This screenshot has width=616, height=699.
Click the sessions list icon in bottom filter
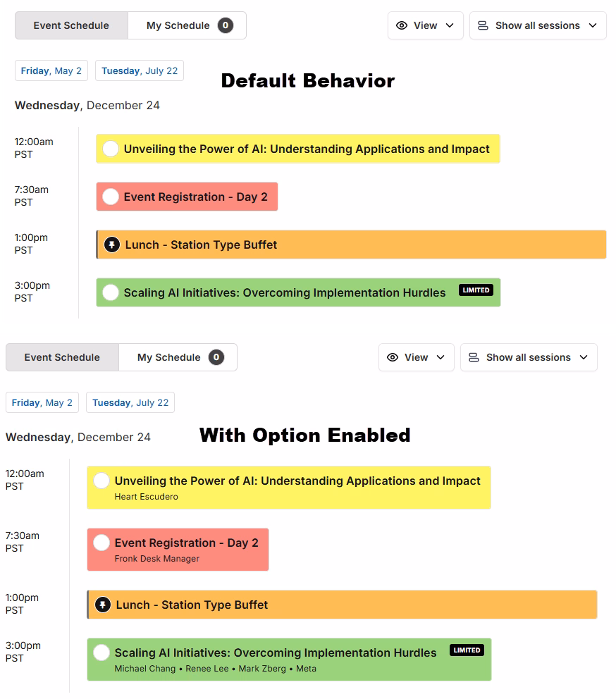click(x=474, y=357)
